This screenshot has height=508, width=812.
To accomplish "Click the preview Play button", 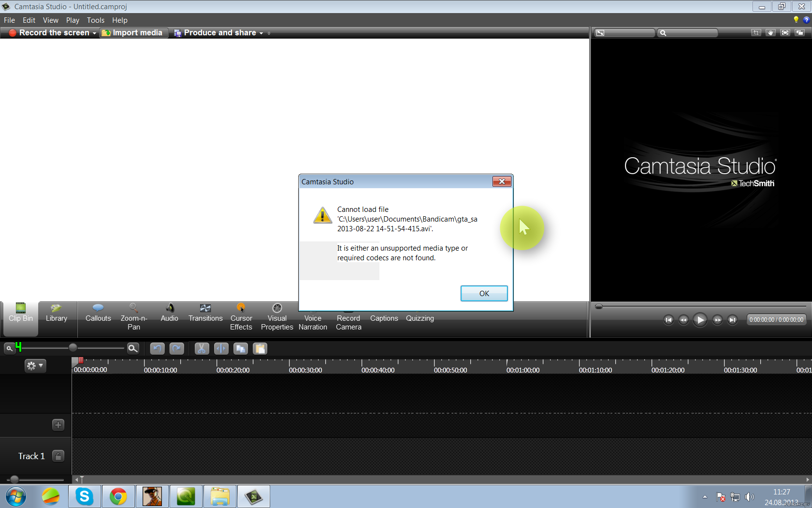I will [700, 320].
